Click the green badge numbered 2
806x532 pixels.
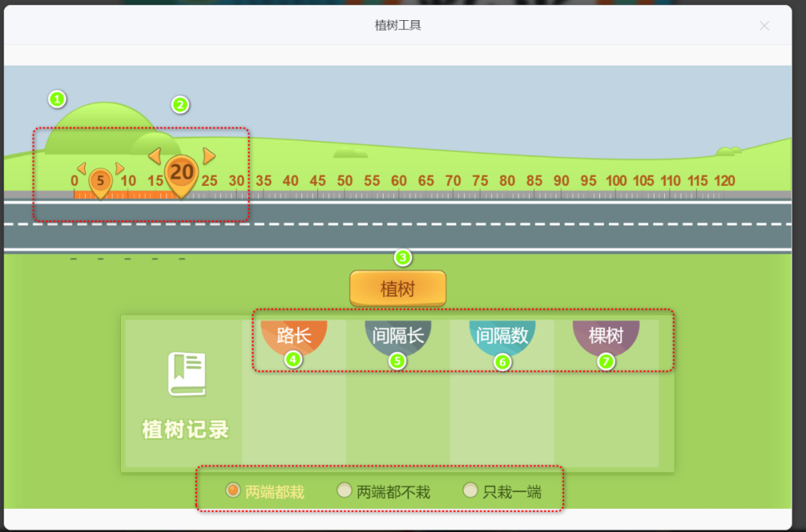point(179,105)
